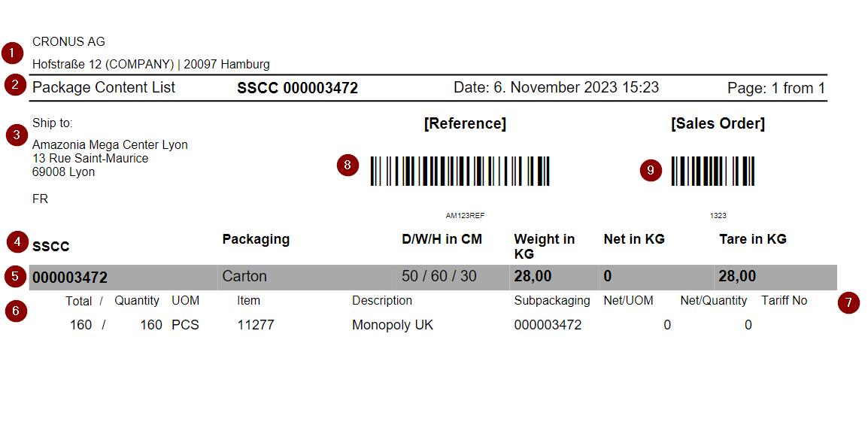
Task: Click the Amazonia Mega Center Lyon address
Action: [110, 144]
